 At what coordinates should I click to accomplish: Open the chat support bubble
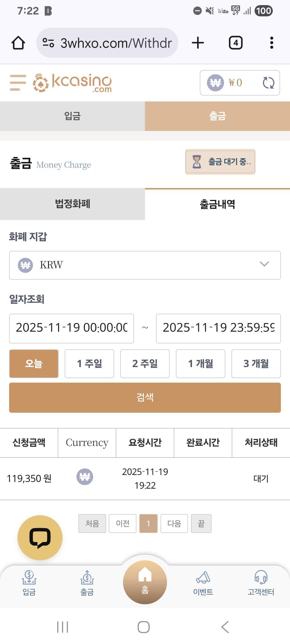40,537
